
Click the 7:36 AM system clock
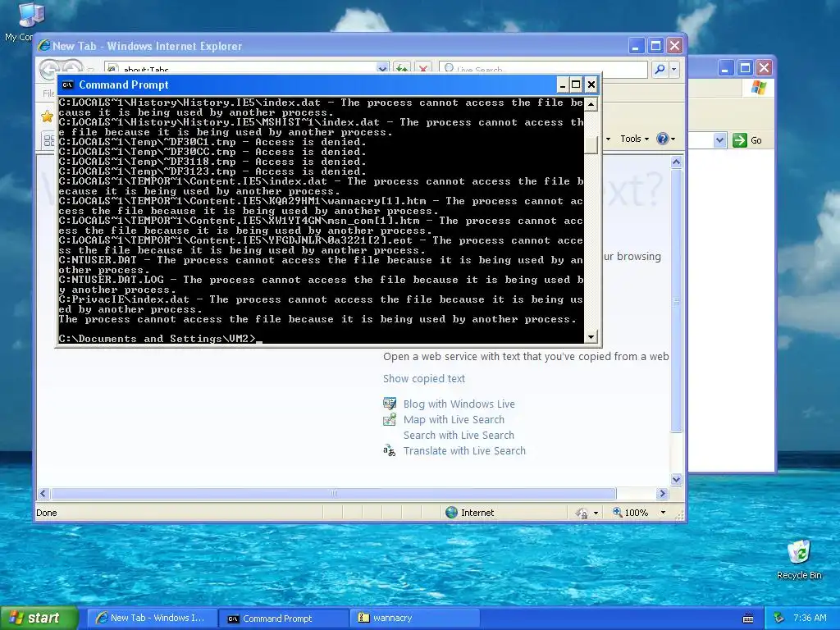click(810, 618)
